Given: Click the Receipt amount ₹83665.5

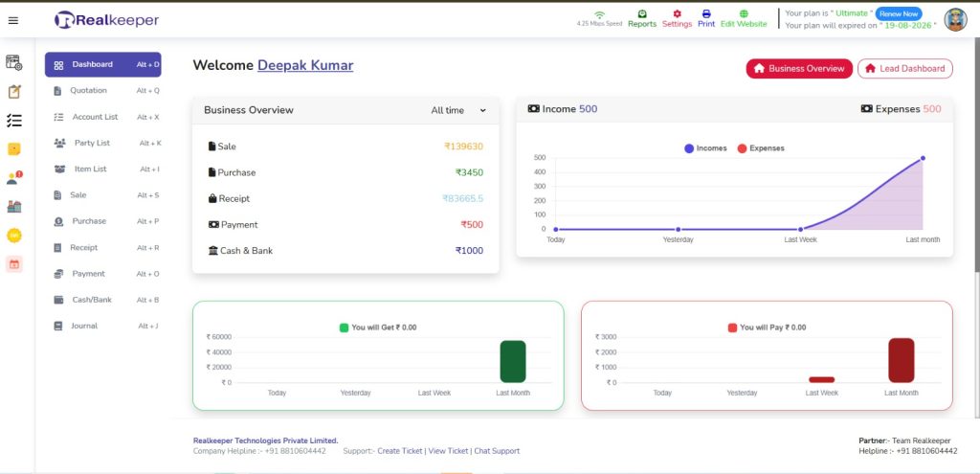Looking at the screenshot, I should click(463, 199).
